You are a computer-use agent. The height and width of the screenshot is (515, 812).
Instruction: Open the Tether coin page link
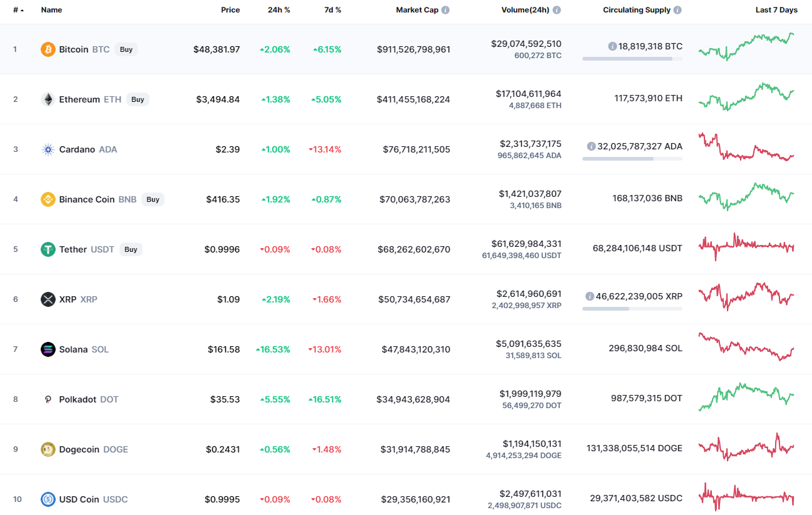click(x=87, y=249)
